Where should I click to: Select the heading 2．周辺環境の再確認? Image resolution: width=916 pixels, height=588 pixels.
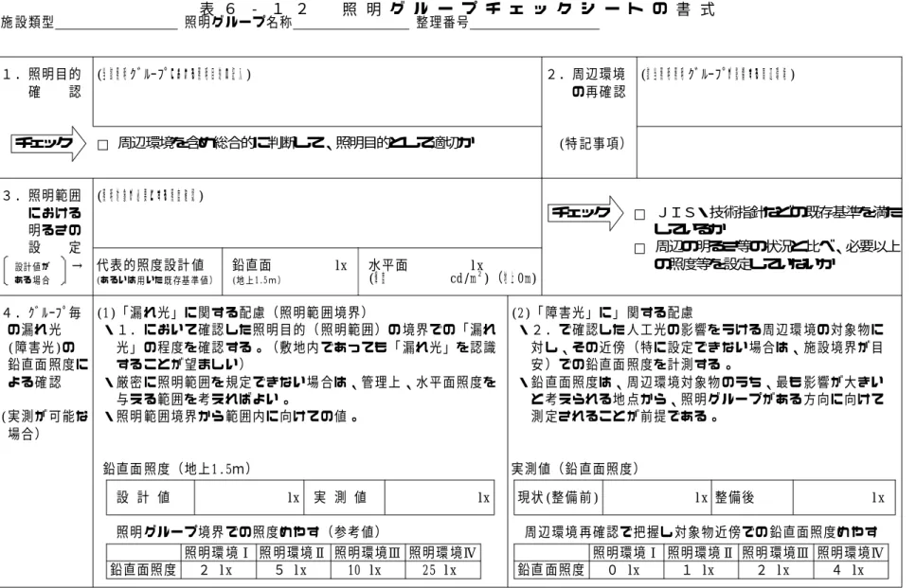click(586, 83)
